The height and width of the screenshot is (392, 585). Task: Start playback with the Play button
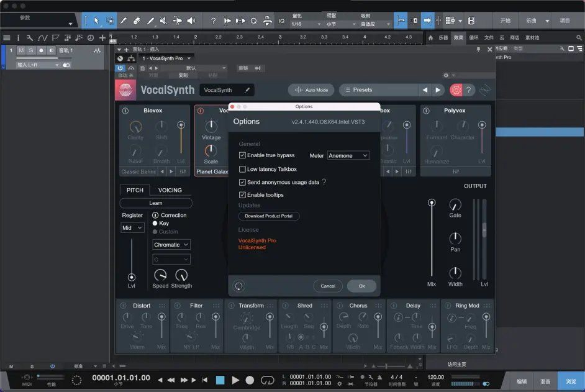click(x=235, y=380)
